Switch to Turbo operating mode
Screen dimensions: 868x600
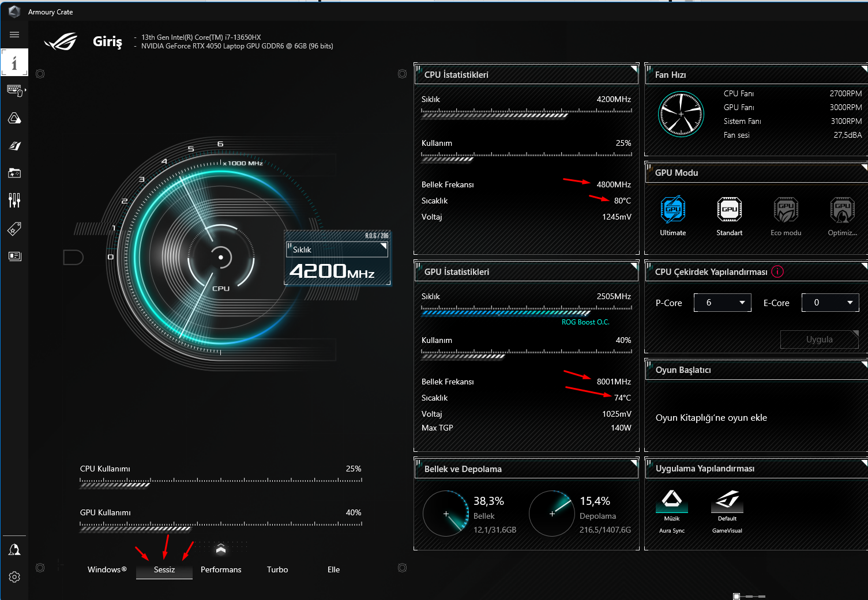click(277, 569)
